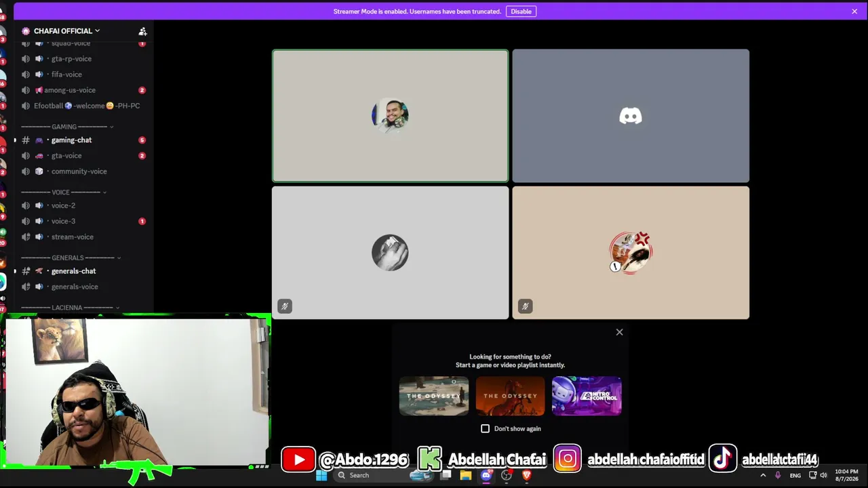This screenshot has height=488, width=868.
Task: Open File Explorer from the taskbar
Action: [466, 476]
